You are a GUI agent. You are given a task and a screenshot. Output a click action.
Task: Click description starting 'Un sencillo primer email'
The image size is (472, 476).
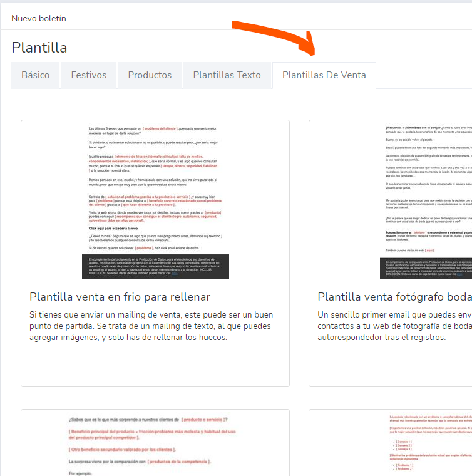pos(394,326)
